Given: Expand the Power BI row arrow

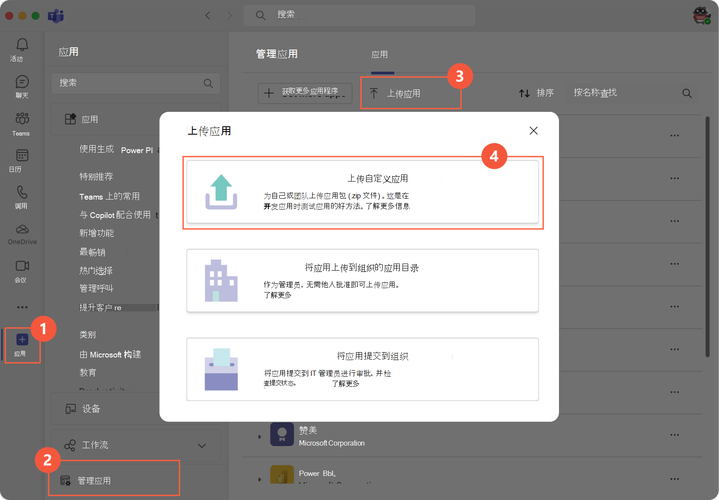Looking at the screenshot, I should tap(260, 479).
